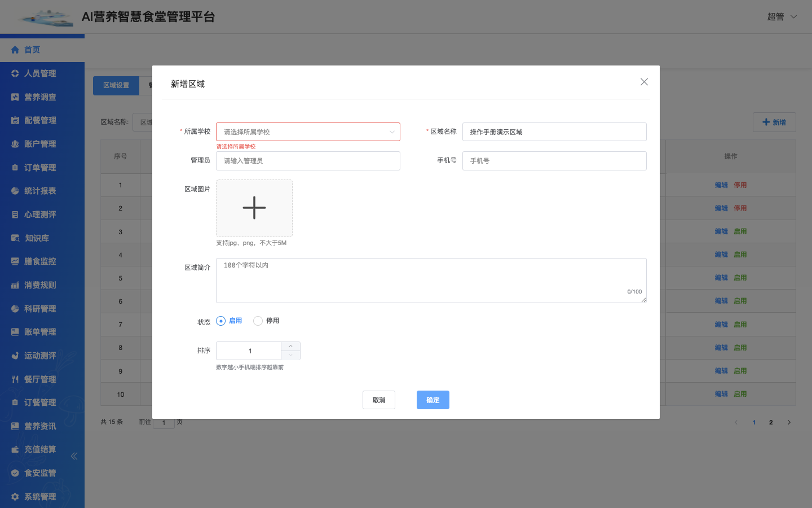Select the 启用 radio button
Image resolution: width=812 pixels, height=508 pixels.
(220, 321)
